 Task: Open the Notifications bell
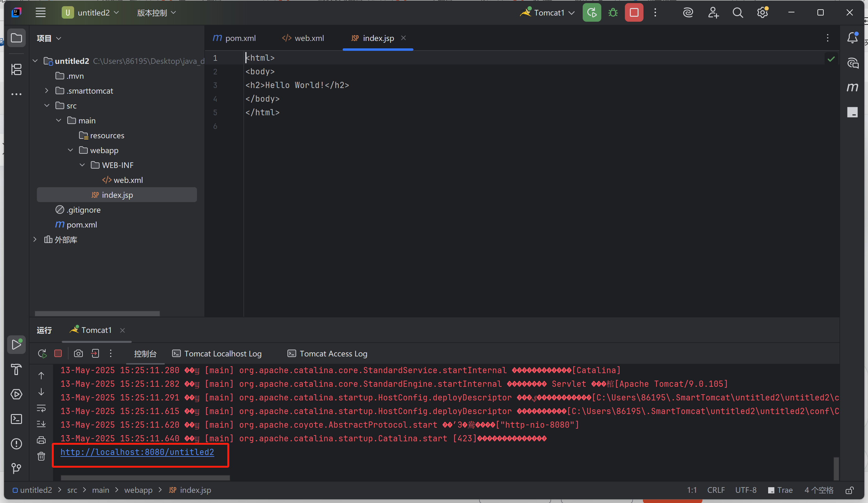[853, 38]
